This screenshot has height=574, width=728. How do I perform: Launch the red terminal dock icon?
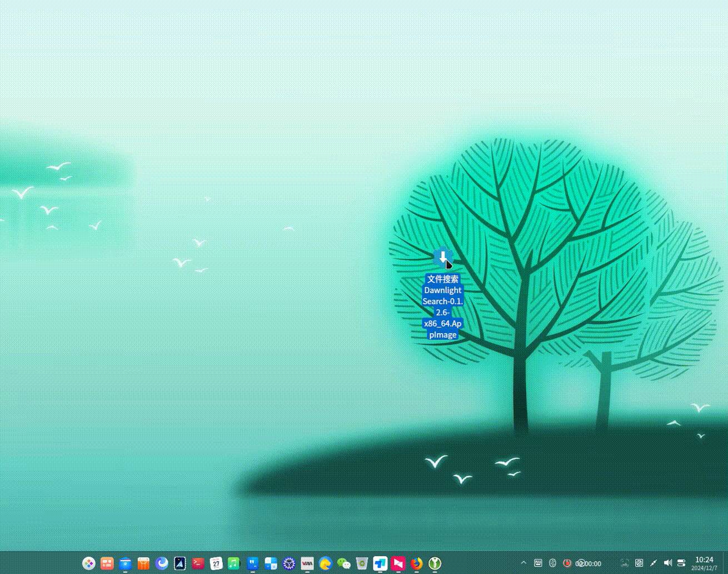(198, 563)
